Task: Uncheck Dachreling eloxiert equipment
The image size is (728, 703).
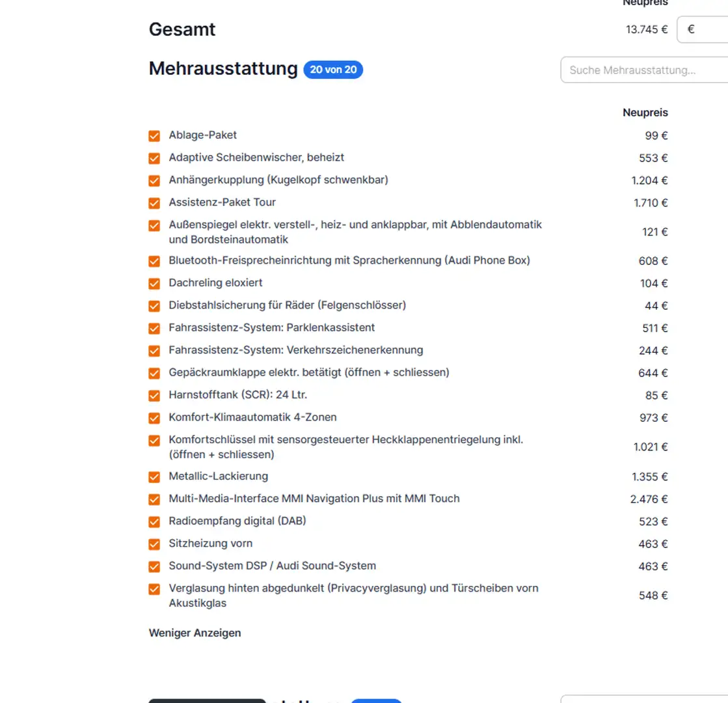Action: click(x=154, y=284)
